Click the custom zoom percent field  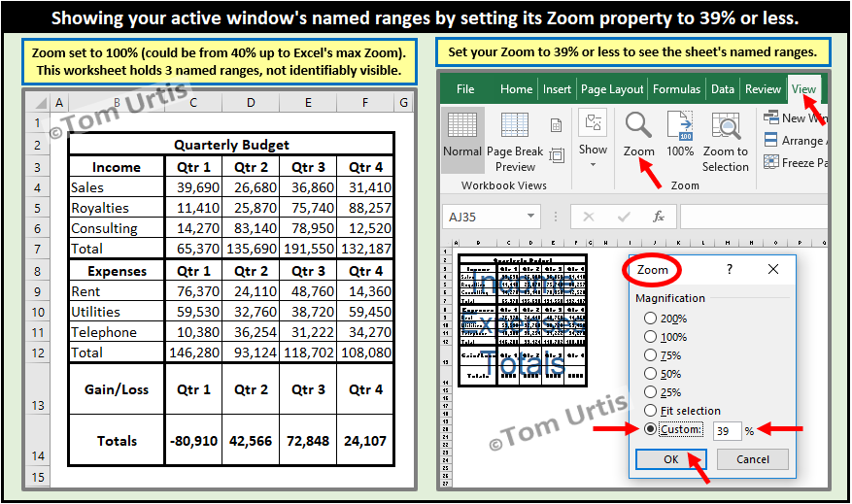click(727, 430)
